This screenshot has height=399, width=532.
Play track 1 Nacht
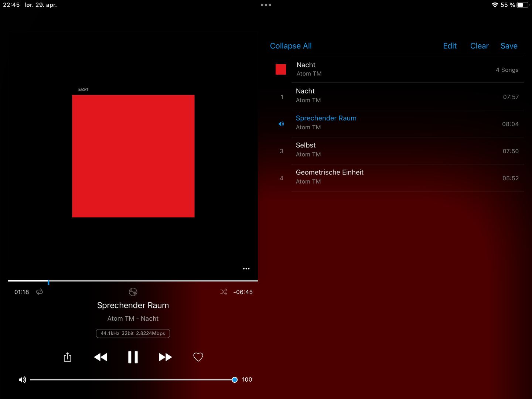pos(397,96)
